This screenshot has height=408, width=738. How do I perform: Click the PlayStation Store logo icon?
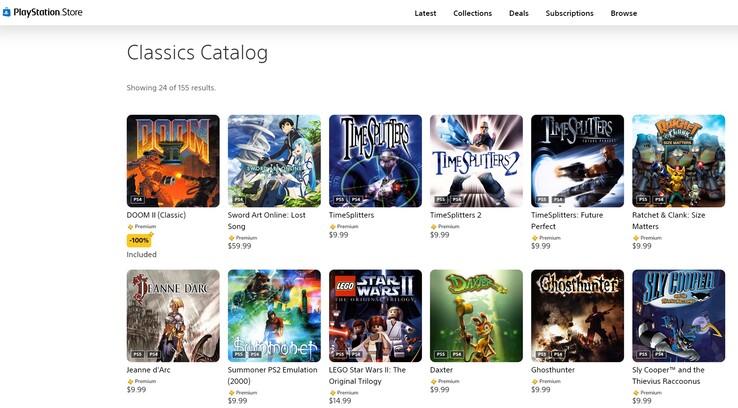click(8, 13)
